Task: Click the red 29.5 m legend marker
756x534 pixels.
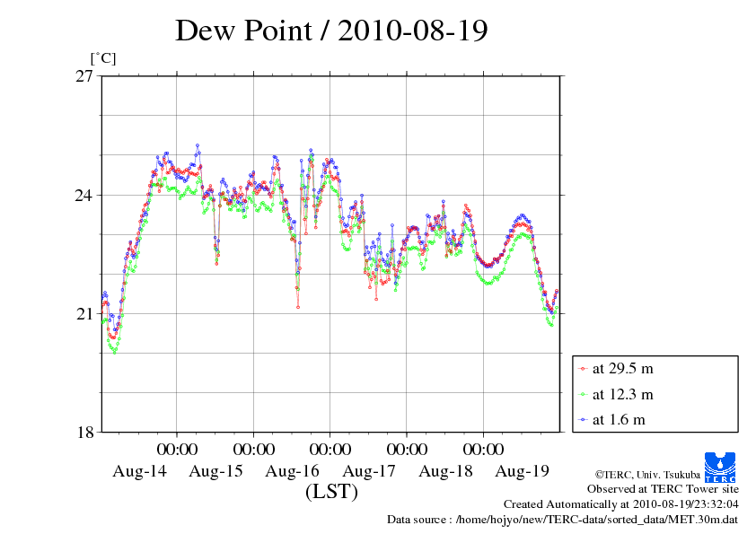Action: tap(583, 369)
